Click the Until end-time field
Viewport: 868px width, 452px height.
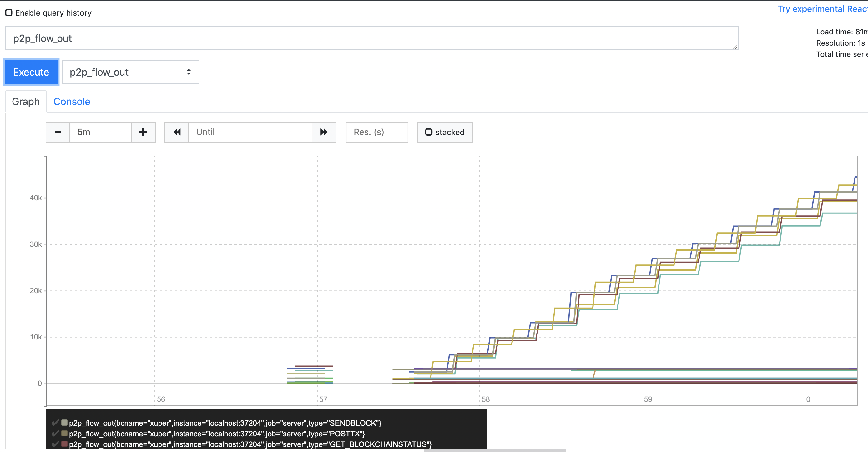(251, 132)
